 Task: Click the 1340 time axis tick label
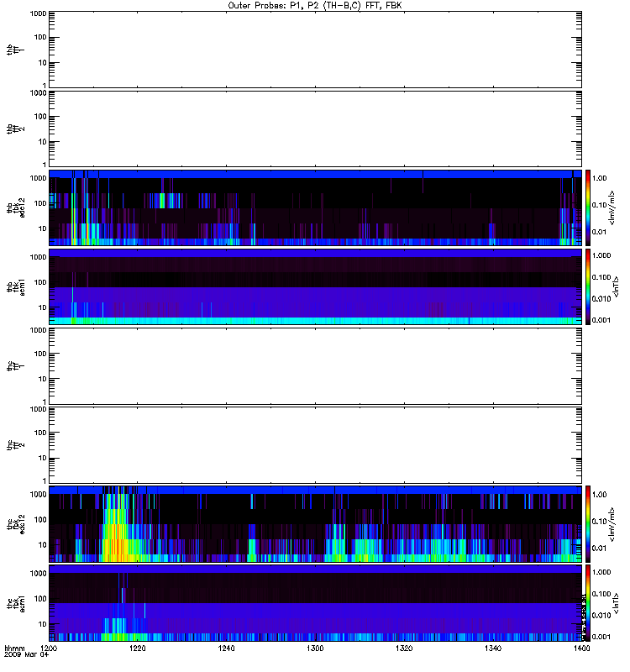(493, 648)
